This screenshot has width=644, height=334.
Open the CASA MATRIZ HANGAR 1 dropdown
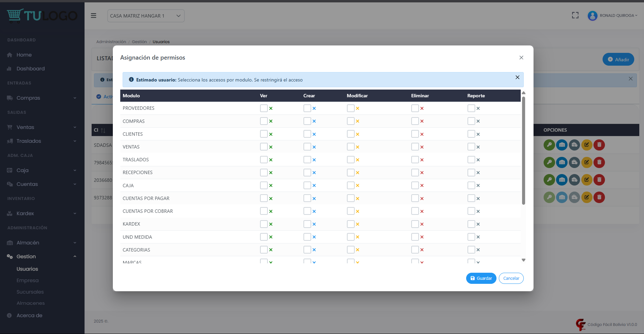pyautogui.click(x=146, y=16)
